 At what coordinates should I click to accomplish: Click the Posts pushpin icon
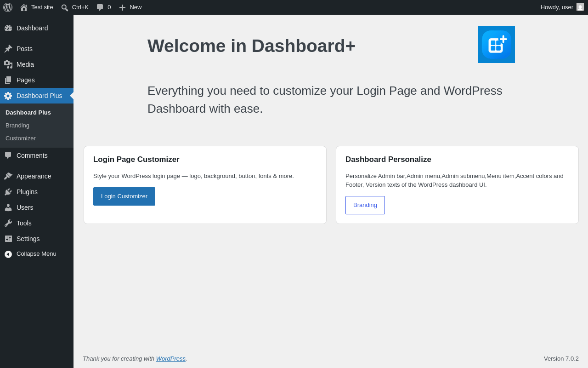tap(8, 49)
